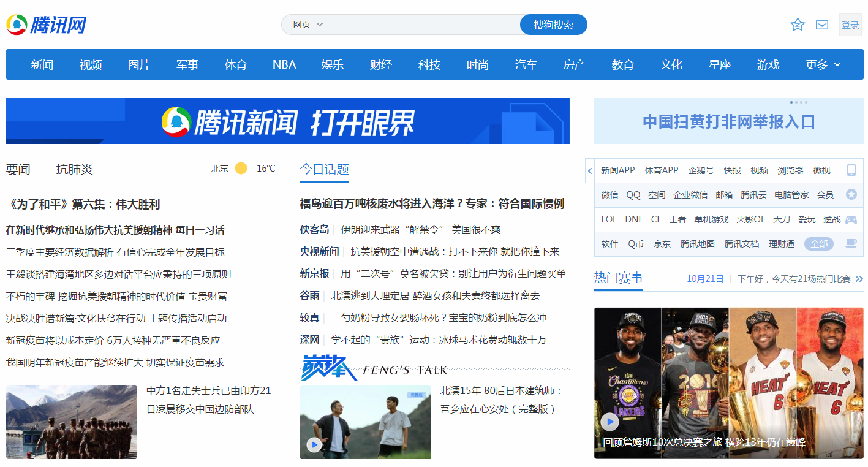Screen dimensions: 868x467
Task: Select 游戏 in the navigation bar
Action: (x=768, y=64)
